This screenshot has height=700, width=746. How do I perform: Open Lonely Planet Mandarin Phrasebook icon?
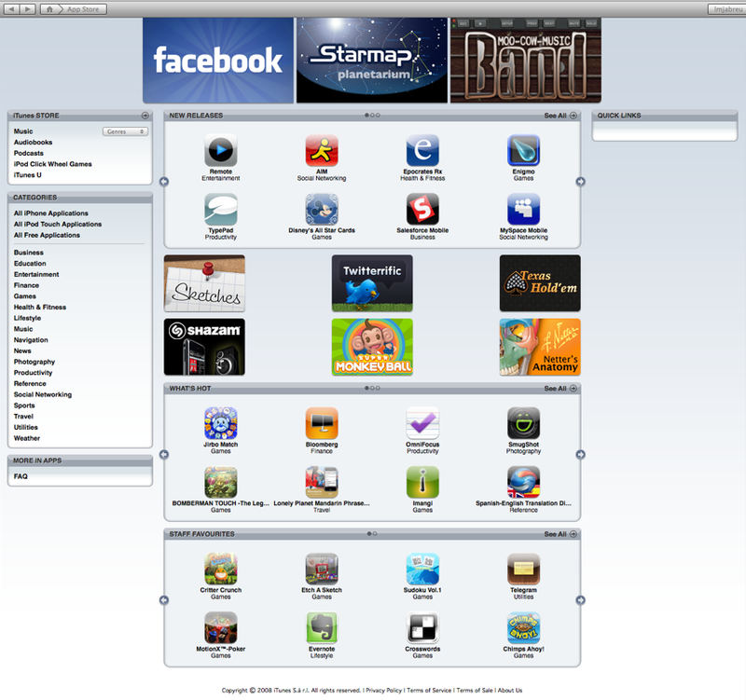(x=322, y=482)
